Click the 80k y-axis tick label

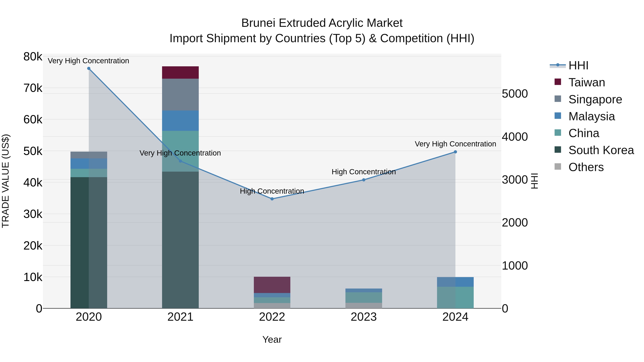coord(33,57)
